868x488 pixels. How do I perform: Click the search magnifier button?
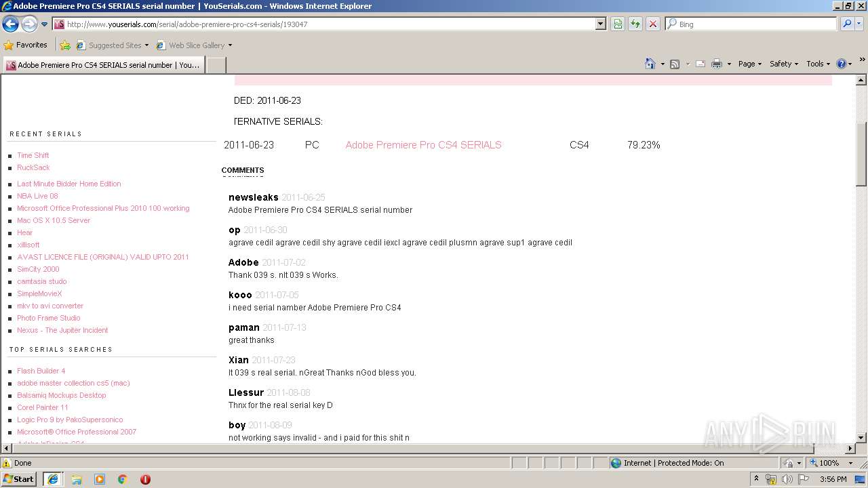(846, 24)
